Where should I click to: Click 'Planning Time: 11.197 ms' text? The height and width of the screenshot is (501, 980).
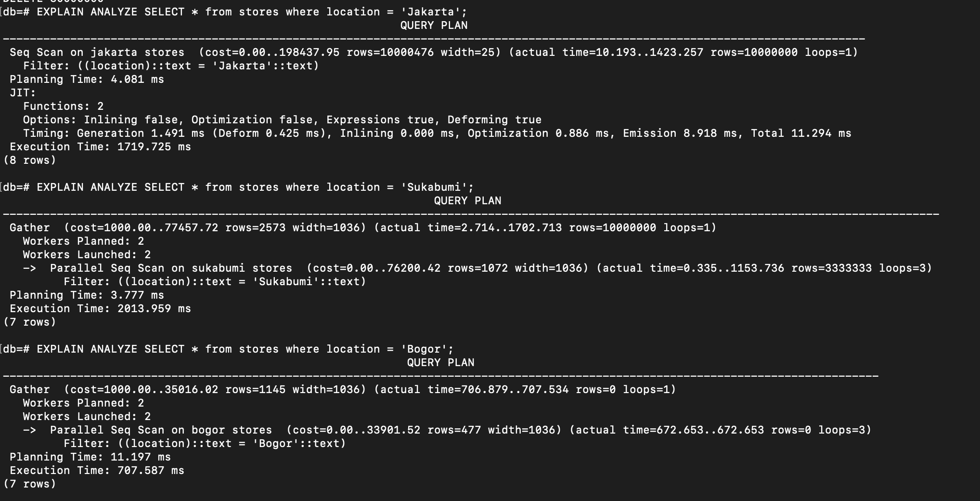coord(90,457)
